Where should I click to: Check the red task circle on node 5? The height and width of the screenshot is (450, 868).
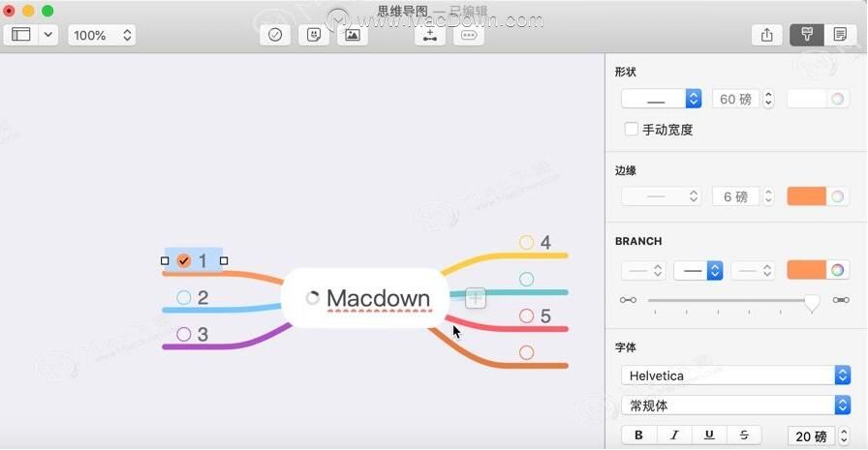pos(526,315)
